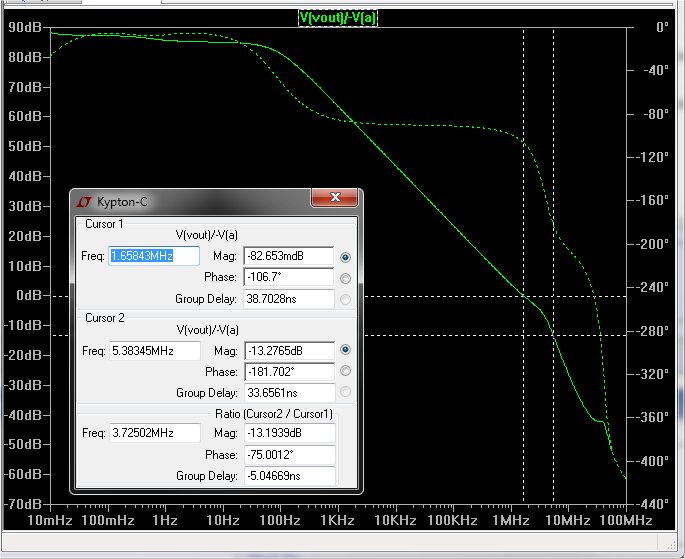Select the Cursor 2 Phase radio button

coord(345,370)
